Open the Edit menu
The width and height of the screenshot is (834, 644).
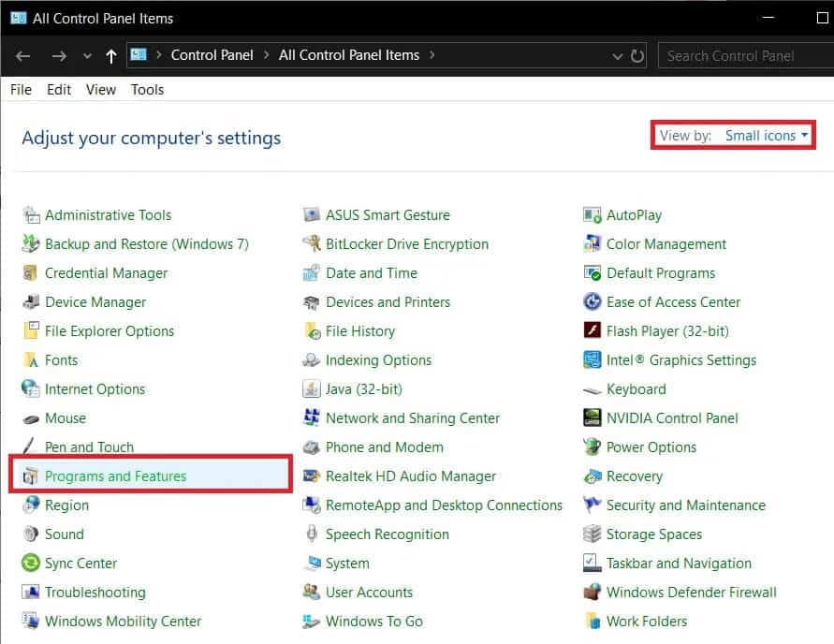59,89
